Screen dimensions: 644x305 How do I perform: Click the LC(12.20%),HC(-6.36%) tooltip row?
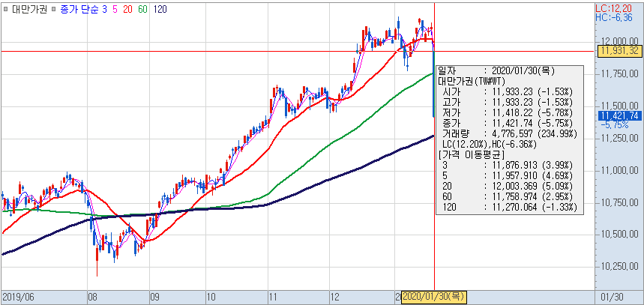coord(489,144)
